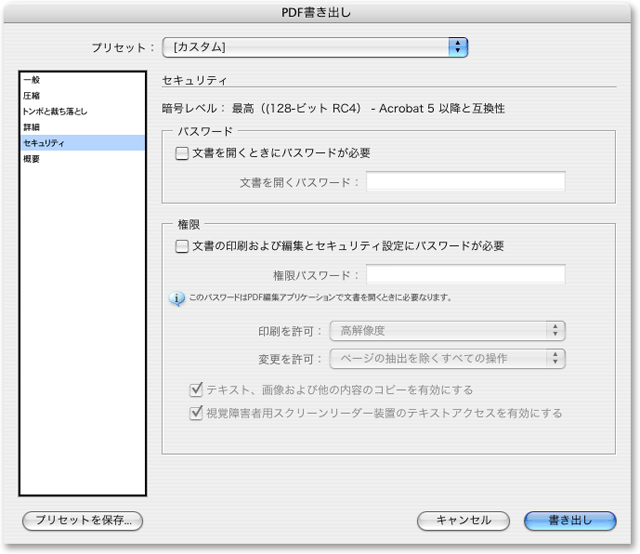Enable 文書を開くときにパスワードが必要 checkbox

click(182, 154)
